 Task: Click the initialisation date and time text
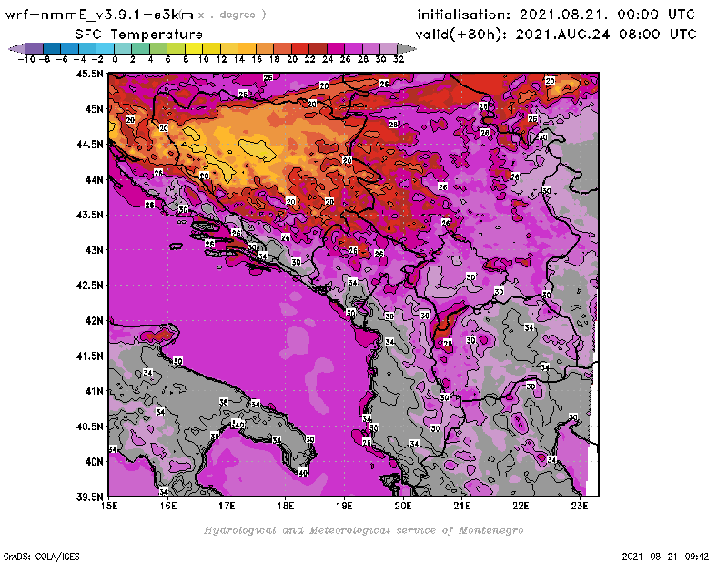[x=556, y=15]
